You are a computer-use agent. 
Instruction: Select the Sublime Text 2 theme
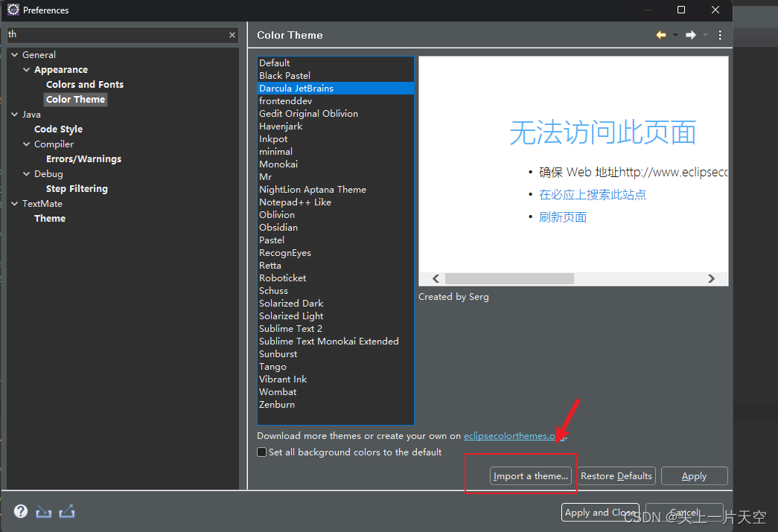click(x=336, y=329)
